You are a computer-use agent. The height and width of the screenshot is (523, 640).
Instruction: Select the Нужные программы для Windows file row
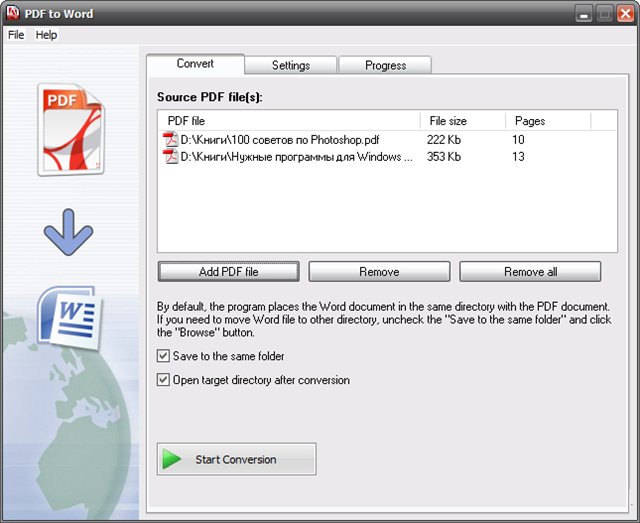tap(387, 157)
